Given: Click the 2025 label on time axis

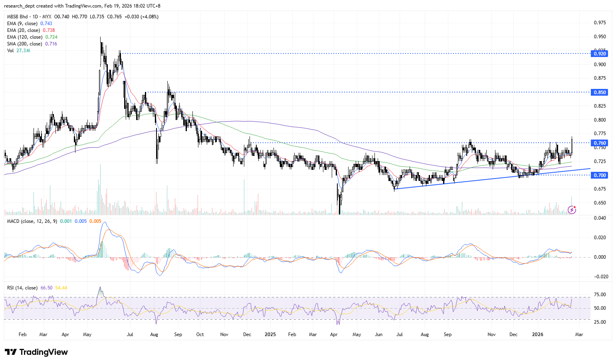Looking at the screenshot, I should [x=270, y=334].
